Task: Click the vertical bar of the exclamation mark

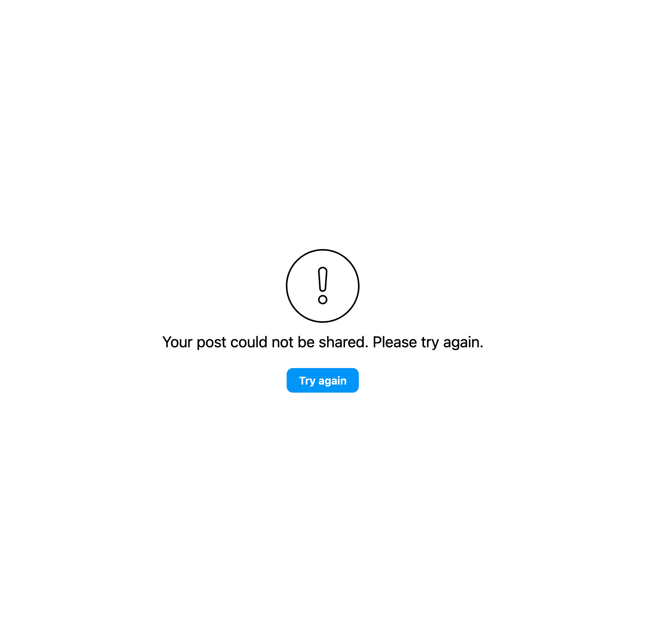Action: tap(323, 279)
